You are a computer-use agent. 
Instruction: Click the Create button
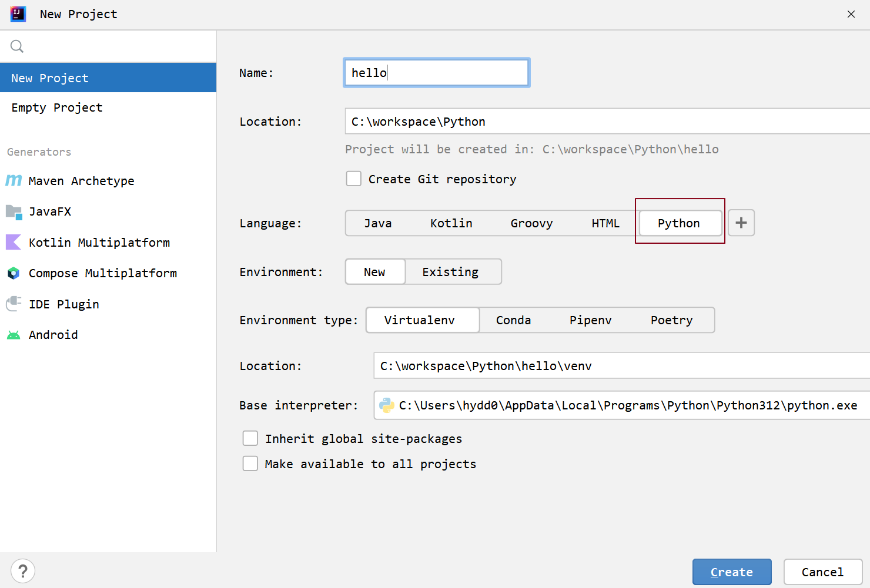pos(732,572)
